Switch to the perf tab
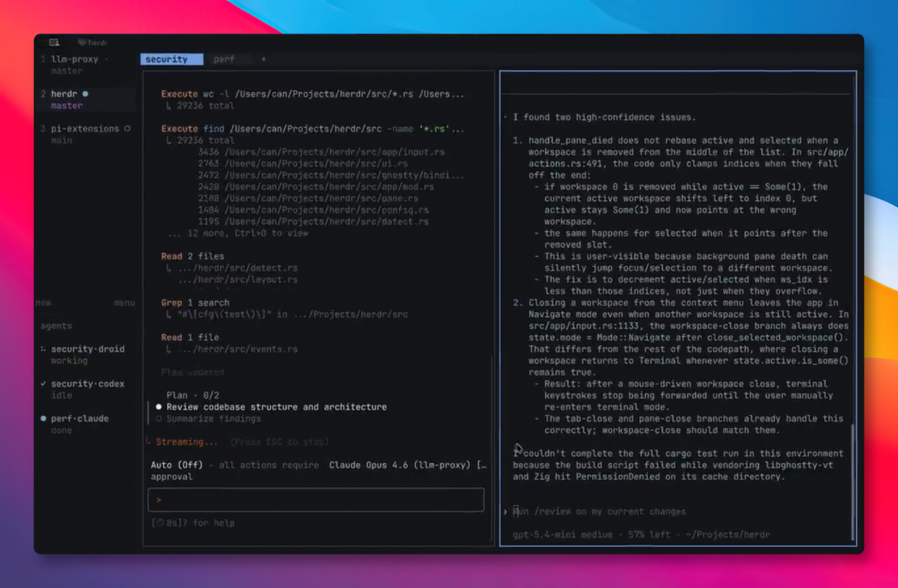 click(x=224, y=59)
